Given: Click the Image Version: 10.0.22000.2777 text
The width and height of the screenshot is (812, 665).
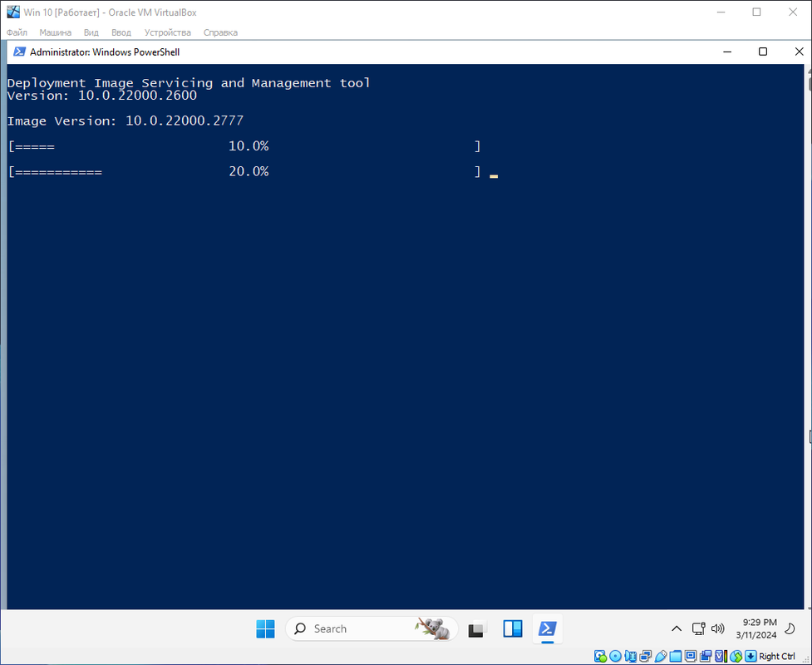Looking at the screenshot, I should [x=125, y=121].
